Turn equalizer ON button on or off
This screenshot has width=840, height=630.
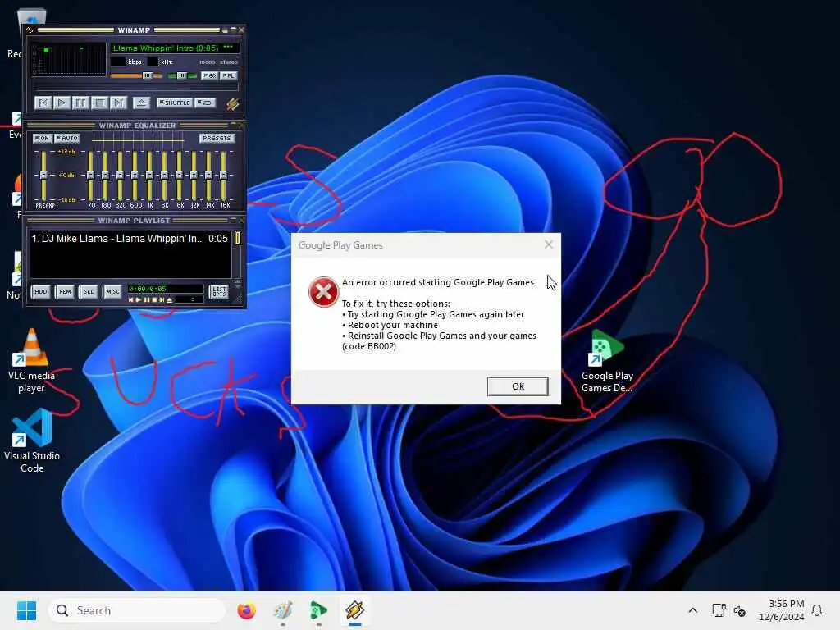(x=43, y=138)
